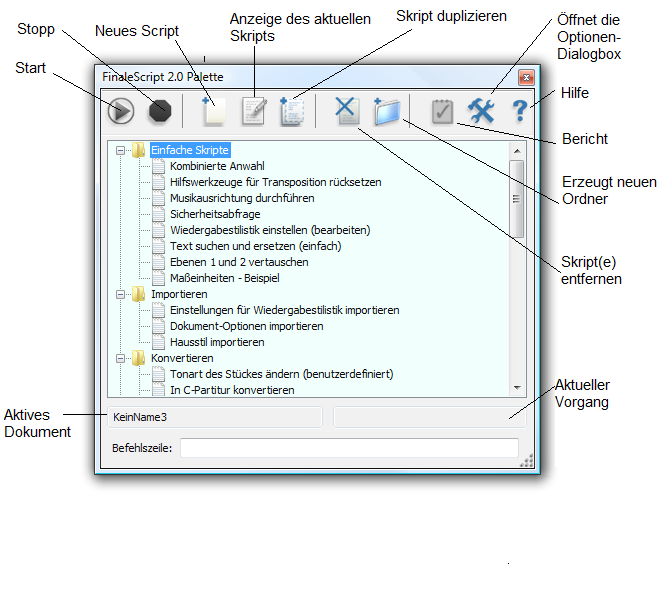Select the Einfache Skripte folder

point(190,150)
